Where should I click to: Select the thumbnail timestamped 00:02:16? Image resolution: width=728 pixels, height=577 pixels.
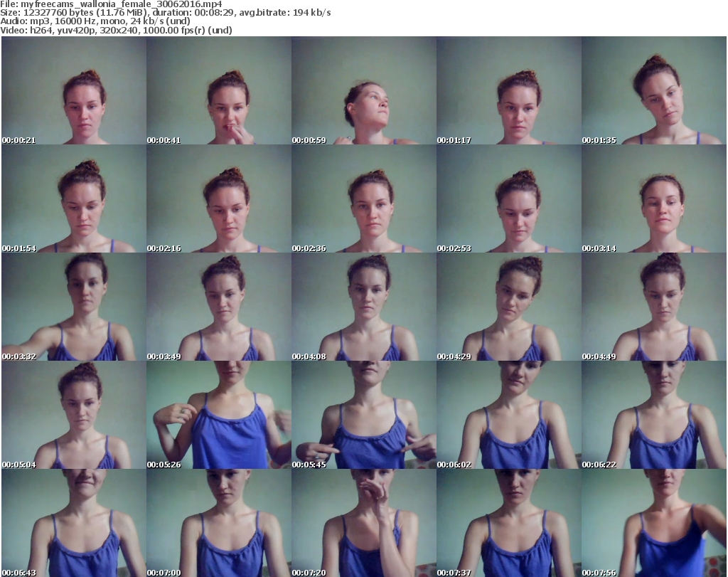pyautogui.click(x=218, y=199)
